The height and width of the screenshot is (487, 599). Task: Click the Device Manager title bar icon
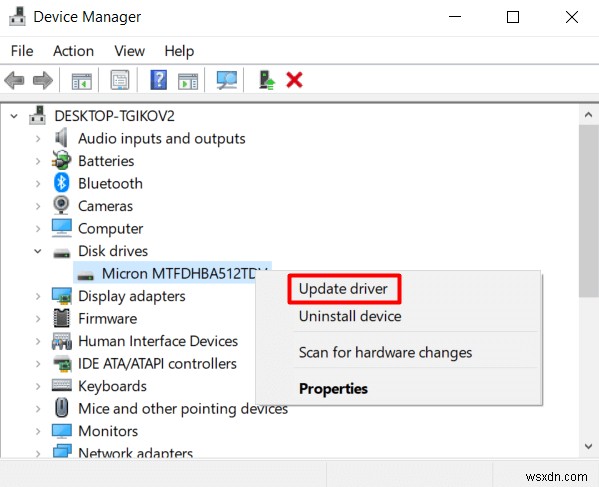(x=17, y=17)
